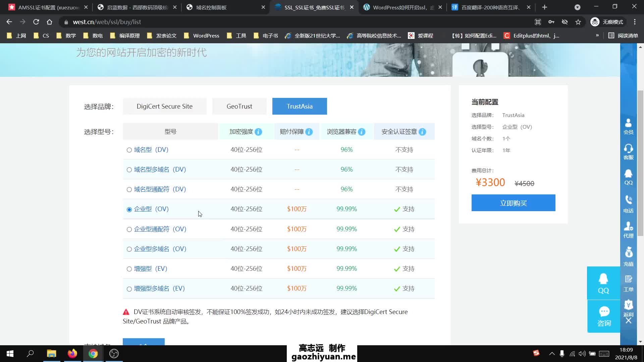Image resolution: width=644 pixels, height=362 pixels.
Task: Click the 立即购买 buy button
Action: pos(513,203)
